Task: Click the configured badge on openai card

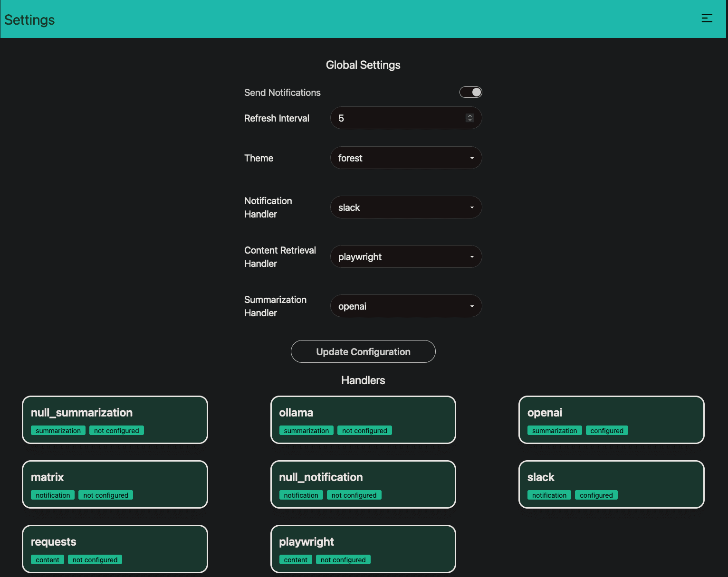Action: tap(607, 431)
